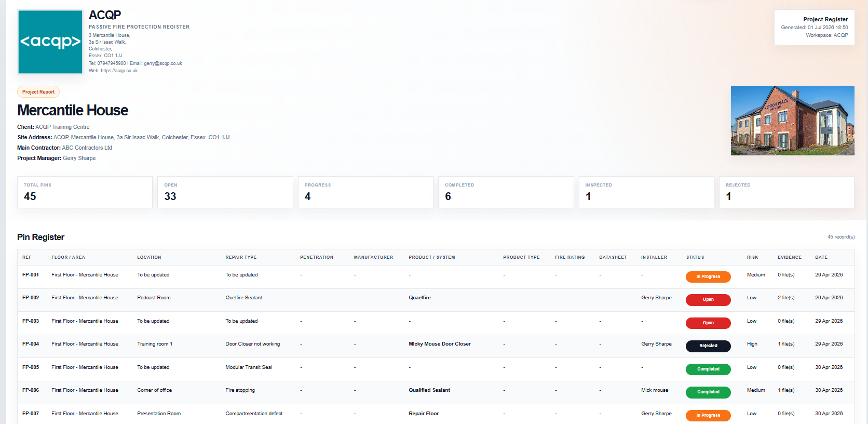This screenshot has width=868, height=424.
Task: Click the Quelfire Sealant repair type cell
Action: point(244,298)
